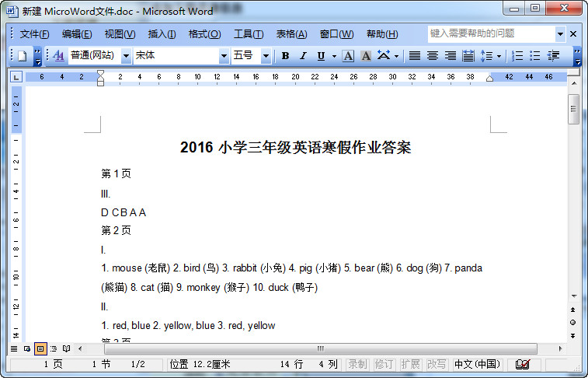Switch to Outline view
Image resolution: width=588 pixels, height=378 pixels.
[x=54, y=348]
